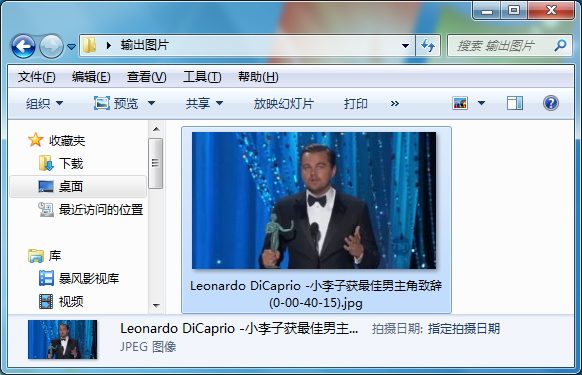The width and height of the screenshot is (582, 375).
Task: Open the 工具(T) menu
Action: click(202, 77)
